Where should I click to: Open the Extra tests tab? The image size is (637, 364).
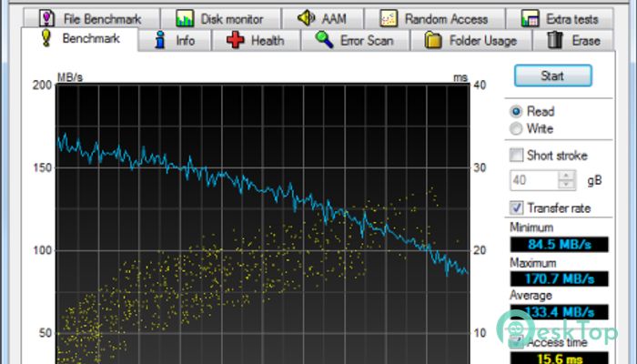click(x=560, y=19)
